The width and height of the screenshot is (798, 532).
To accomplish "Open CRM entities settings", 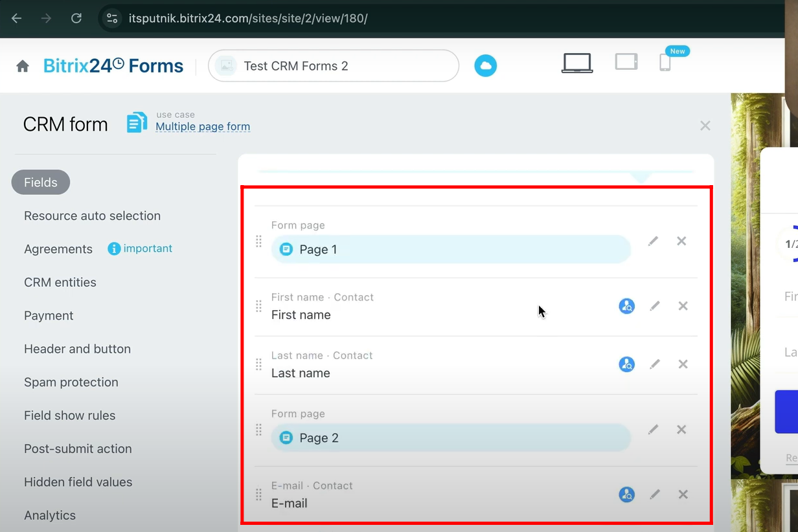I will coord(60,283).
